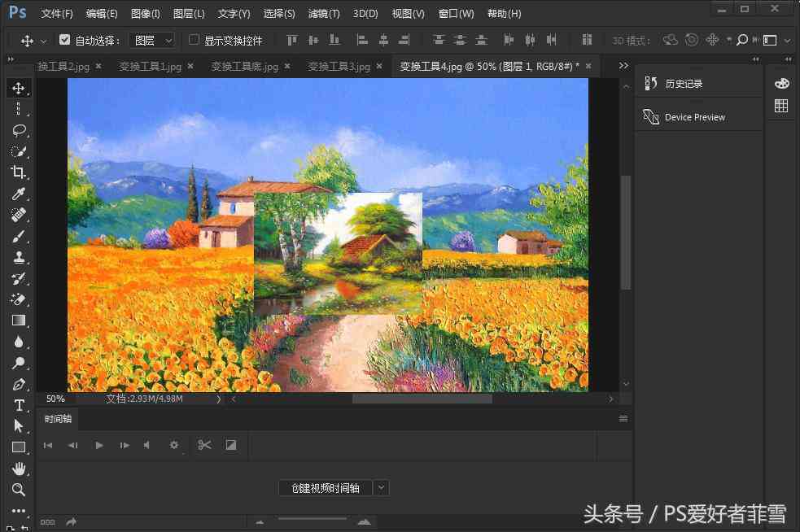Show hidden document tabs double-arrow
Viewport: 800px width, 532px height.
(623, 66)
